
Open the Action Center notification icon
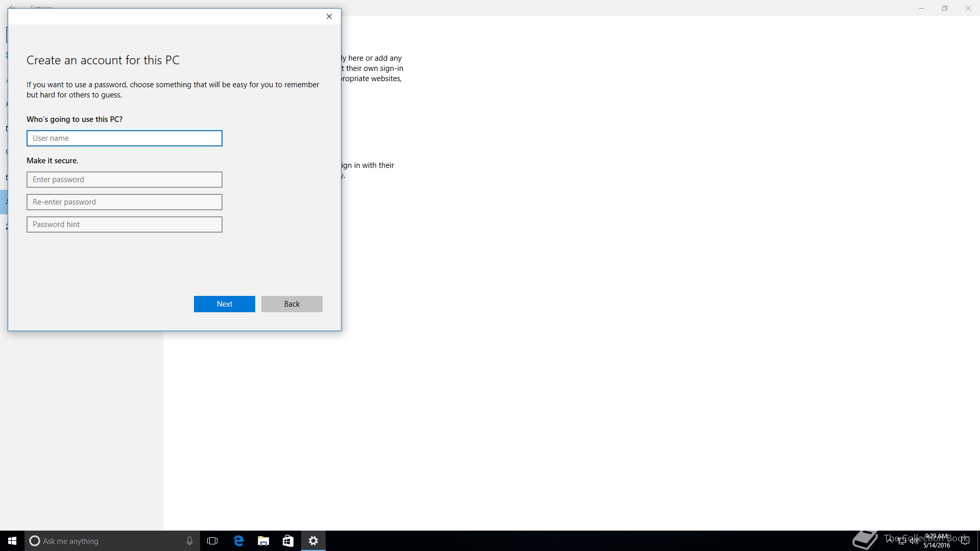[x=965, y=541]
